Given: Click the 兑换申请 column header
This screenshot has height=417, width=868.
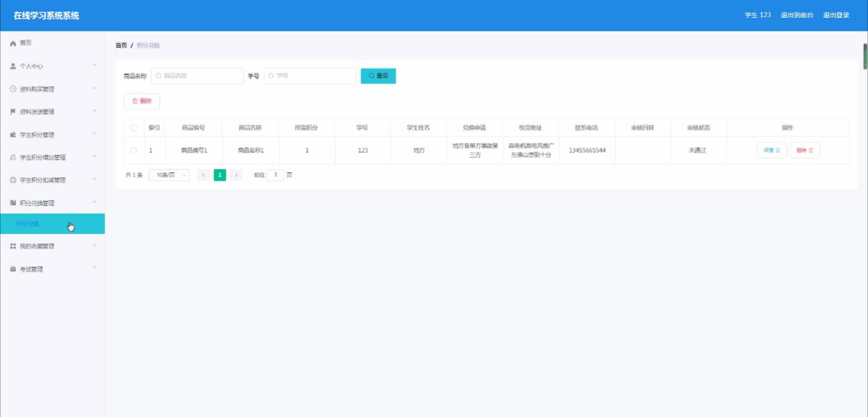Looking at the screenshot, I should [x=474, y=128].
